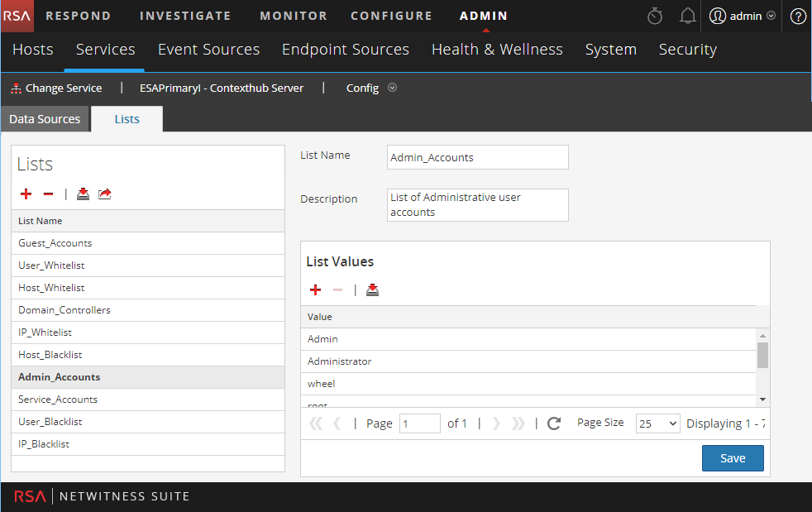Click the Save button
The width and height of the screenshot is (812, 512).
[733, 458]
